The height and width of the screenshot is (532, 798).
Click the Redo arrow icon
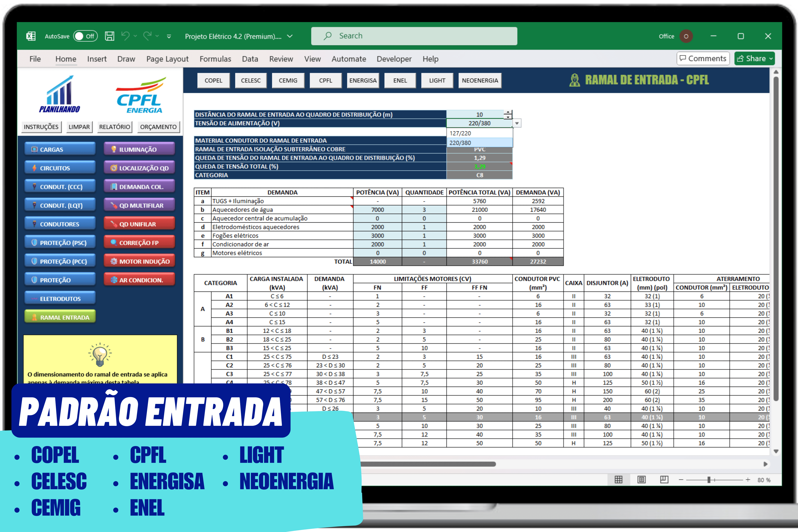147,36
